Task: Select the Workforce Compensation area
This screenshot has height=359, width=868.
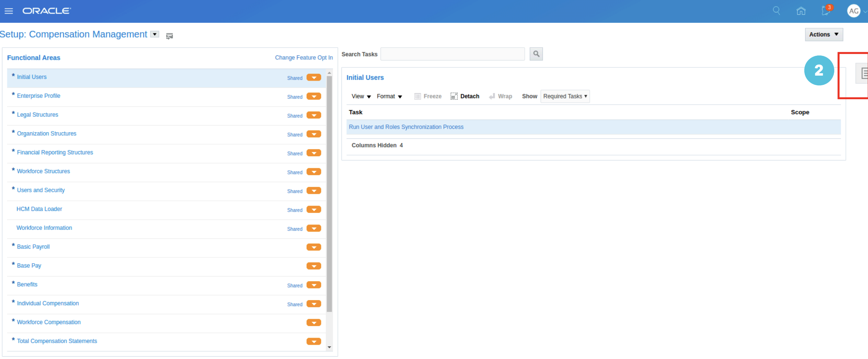Action: coord(49,322)
